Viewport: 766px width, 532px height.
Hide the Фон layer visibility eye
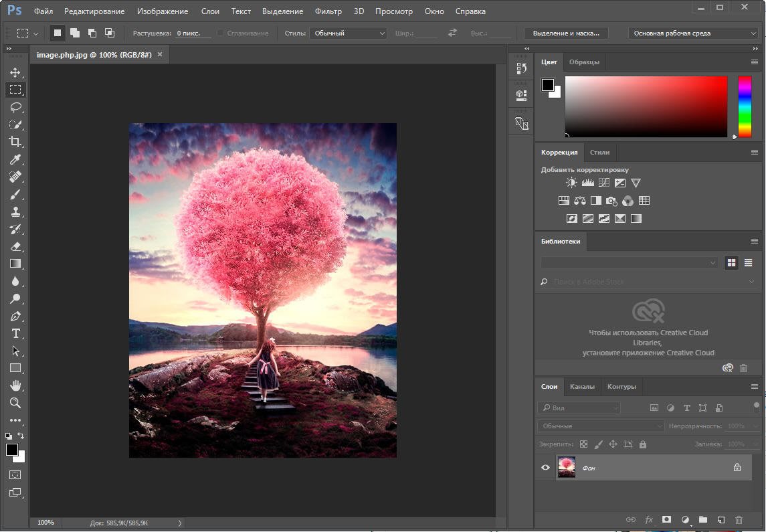(x=545, y=468)
